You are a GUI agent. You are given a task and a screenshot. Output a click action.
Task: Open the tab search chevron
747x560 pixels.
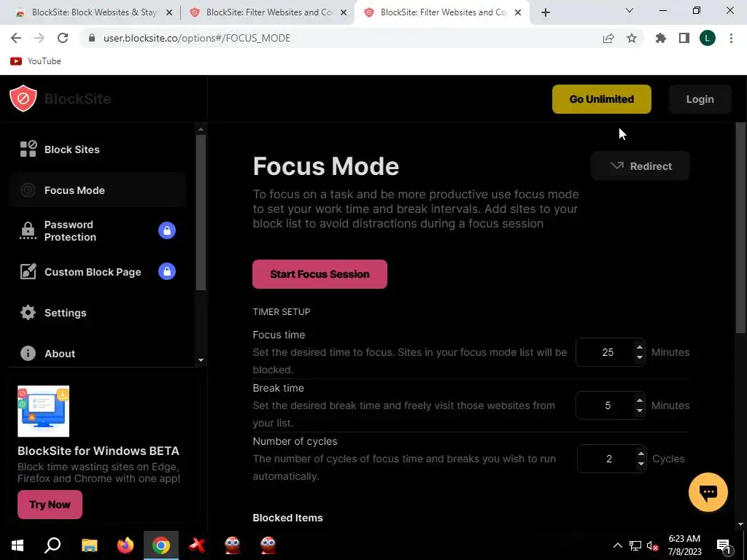(x=630, y=10)
